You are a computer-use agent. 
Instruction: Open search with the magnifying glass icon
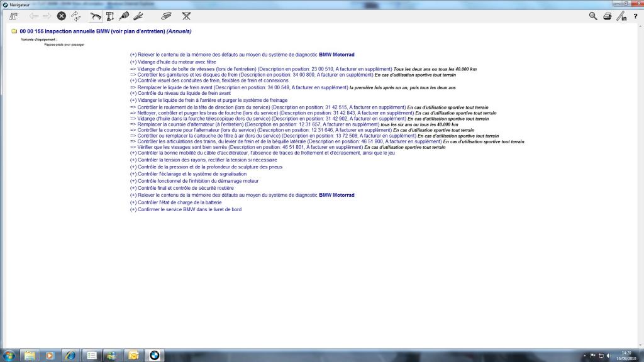(593, 16)
